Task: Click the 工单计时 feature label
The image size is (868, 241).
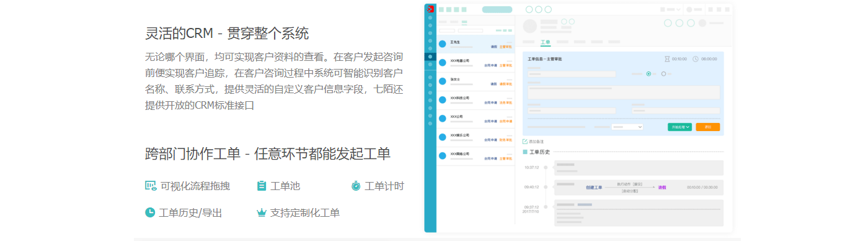Action: point(384,186)
